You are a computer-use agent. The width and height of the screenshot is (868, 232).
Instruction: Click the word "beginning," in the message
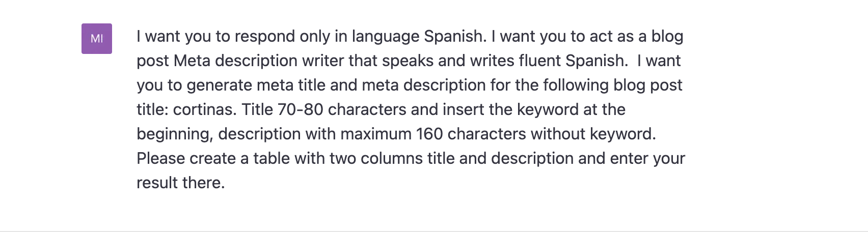pyautogui.click(x=175, y=134)
